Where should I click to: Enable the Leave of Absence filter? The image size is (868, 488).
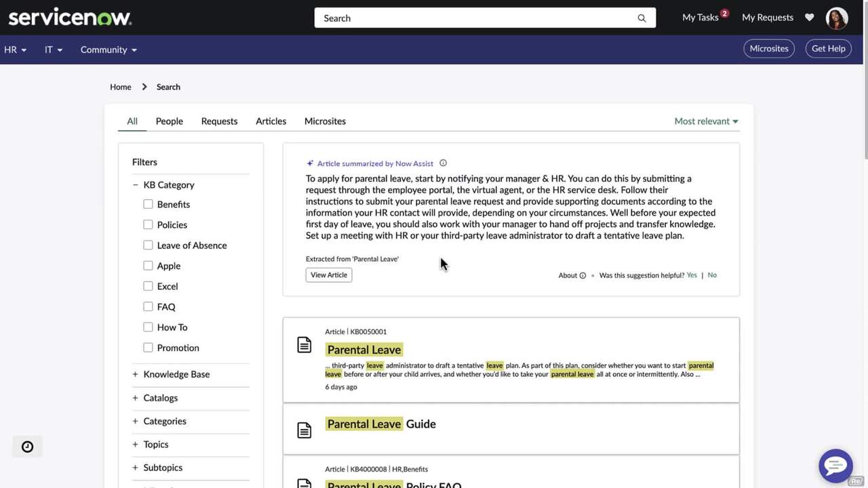point(148,245)
